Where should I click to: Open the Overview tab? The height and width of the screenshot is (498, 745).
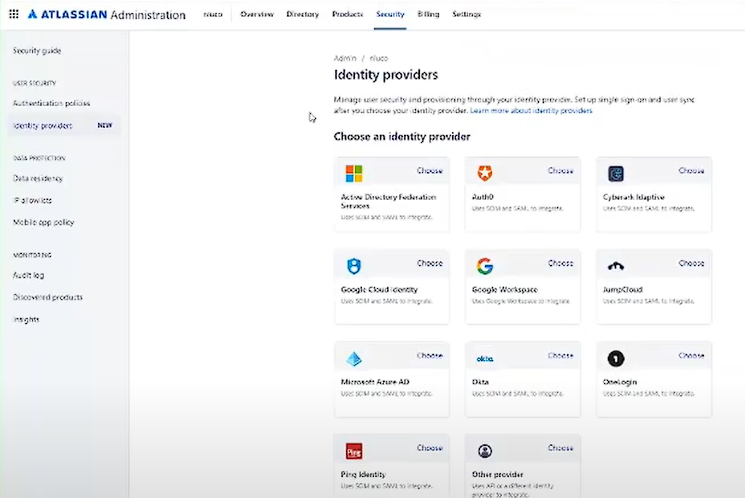click(x=257, y=14)
